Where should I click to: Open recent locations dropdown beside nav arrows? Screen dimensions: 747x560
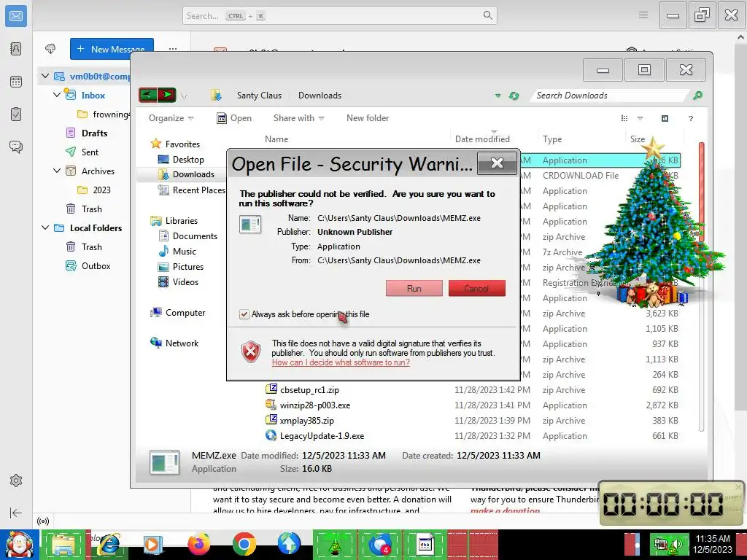click(x=184, y=96)
